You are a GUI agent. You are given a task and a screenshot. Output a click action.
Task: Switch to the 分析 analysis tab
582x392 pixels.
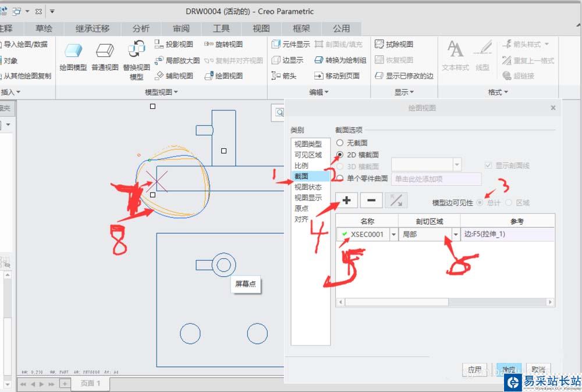click(x=141, y=28)
